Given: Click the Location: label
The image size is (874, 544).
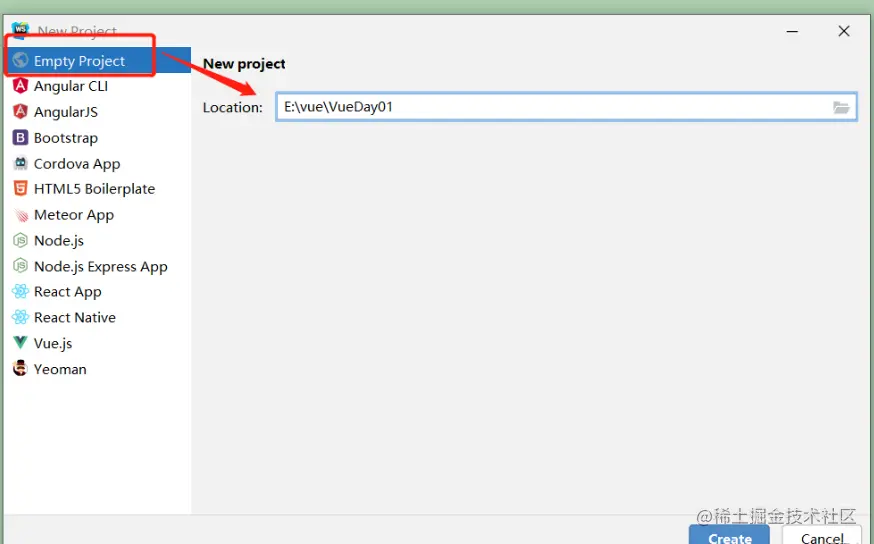Looking at the screenshot, I should 232,107.
